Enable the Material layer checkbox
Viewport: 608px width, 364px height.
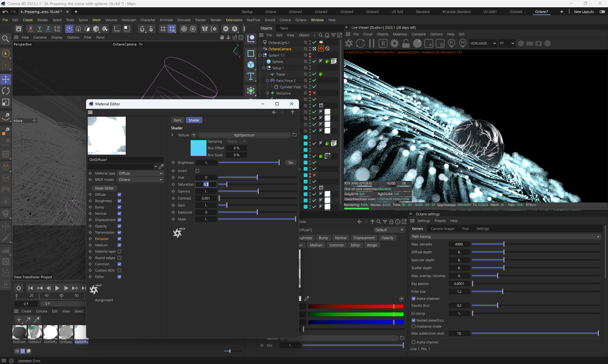click(119, 251)
